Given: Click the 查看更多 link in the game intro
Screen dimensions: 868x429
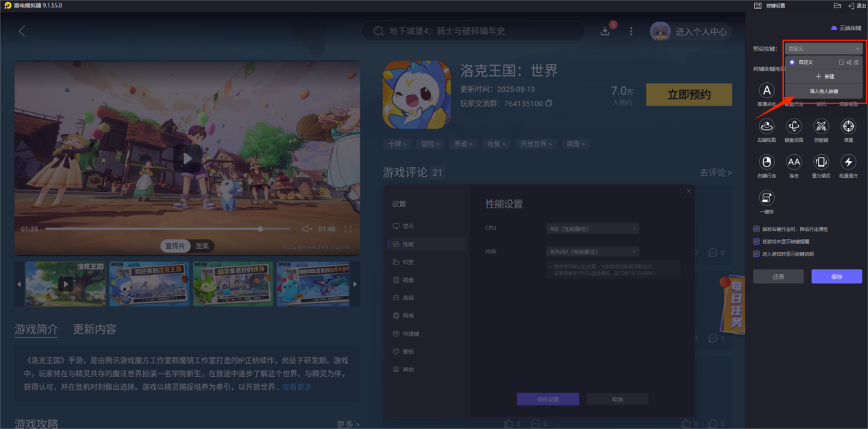Looking at the screenshot, I should point(297,387).
